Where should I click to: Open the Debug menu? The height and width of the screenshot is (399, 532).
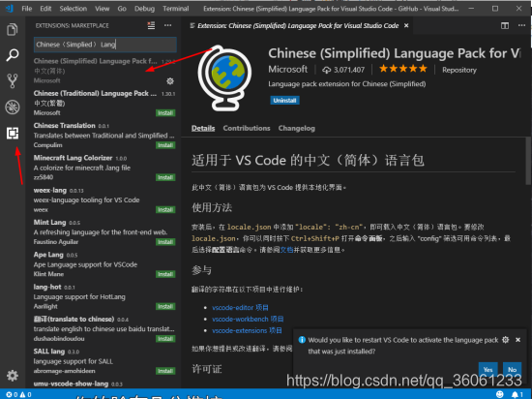(x=144, y=9)
